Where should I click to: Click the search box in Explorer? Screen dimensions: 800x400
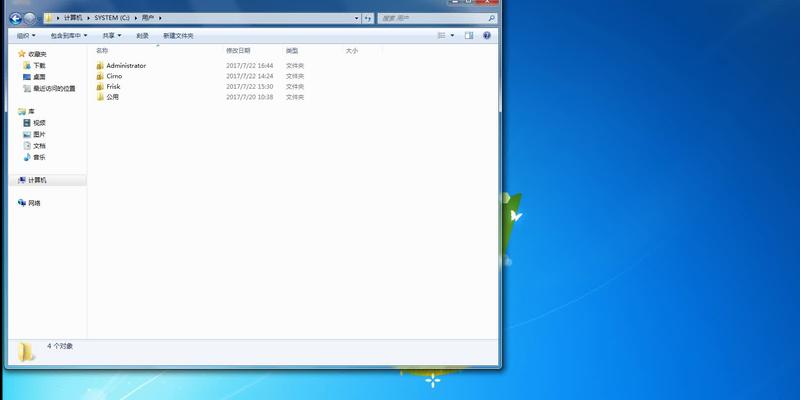point(437,18)
